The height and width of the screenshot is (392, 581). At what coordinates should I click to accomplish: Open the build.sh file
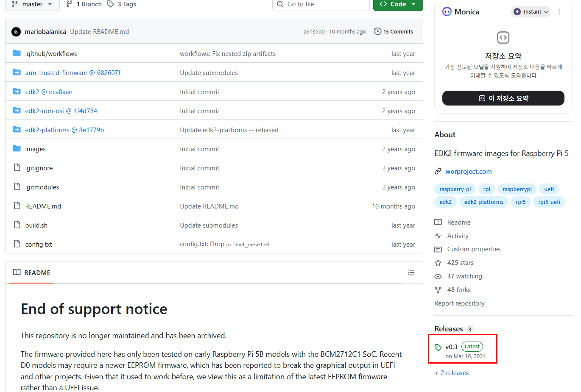[36, 225]
